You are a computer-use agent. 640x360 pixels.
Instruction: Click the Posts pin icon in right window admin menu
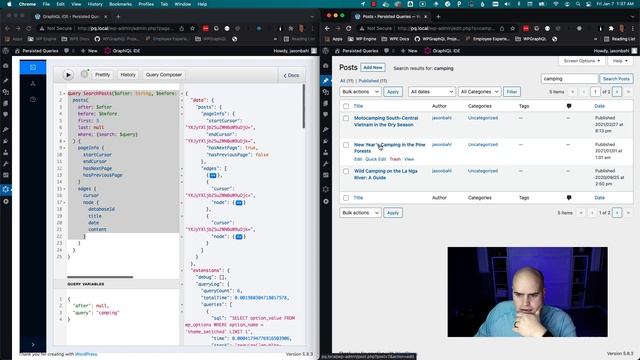coord(326,80)
